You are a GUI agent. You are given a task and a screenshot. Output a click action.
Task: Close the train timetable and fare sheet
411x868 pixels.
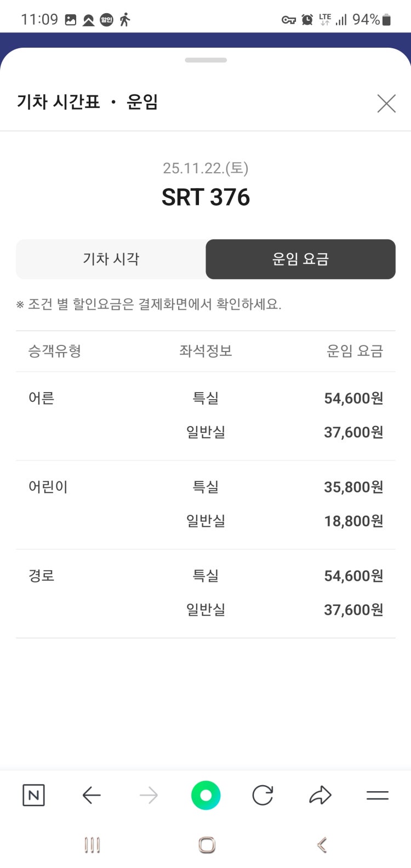[386, 103]
